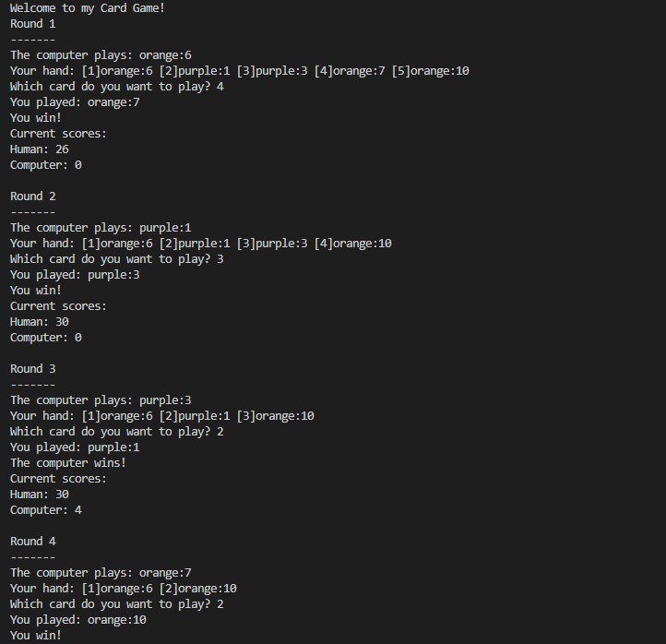The image size is (666, 644).
Task: Click the "[3]orange:10" card in the Round 3 hand
Action: point(275,416)
